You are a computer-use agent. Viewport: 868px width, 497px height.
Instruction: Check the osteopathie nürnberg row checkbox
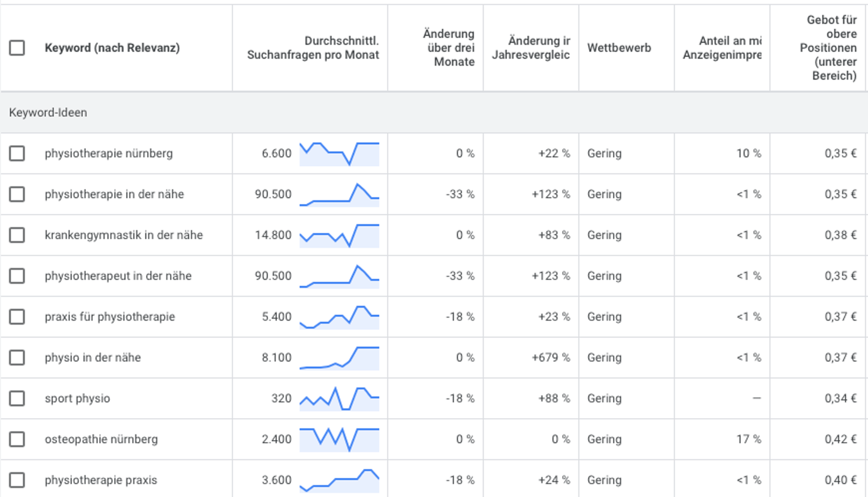pyautogui.click(x=17, y=439)
